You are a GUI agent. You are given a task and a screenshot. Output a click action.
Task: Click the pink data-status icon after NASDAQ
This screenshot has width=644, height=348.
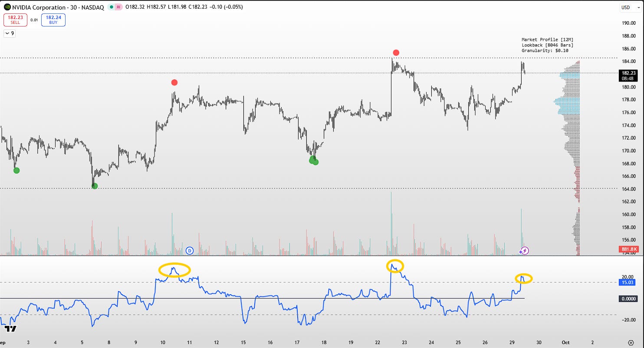tap(118, 7)
